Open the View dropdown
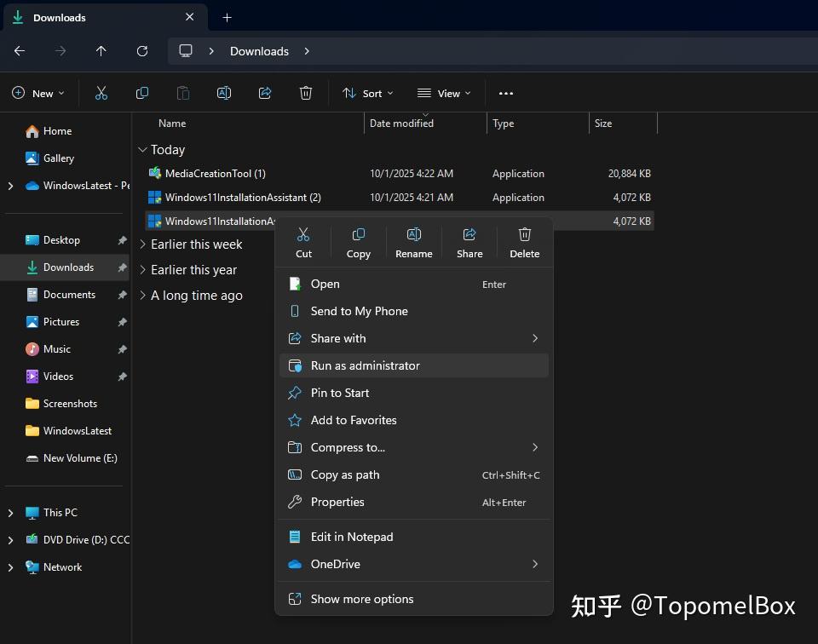This screenshot has width=818, height=644. 444,94
